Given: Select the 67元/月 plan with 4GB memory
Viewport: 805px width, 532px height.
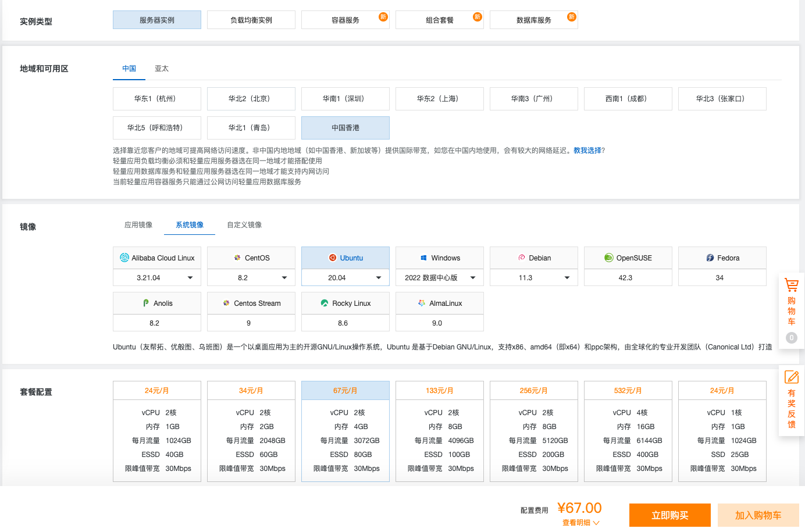Looking at the screenshot, I should tap(345, 431).
